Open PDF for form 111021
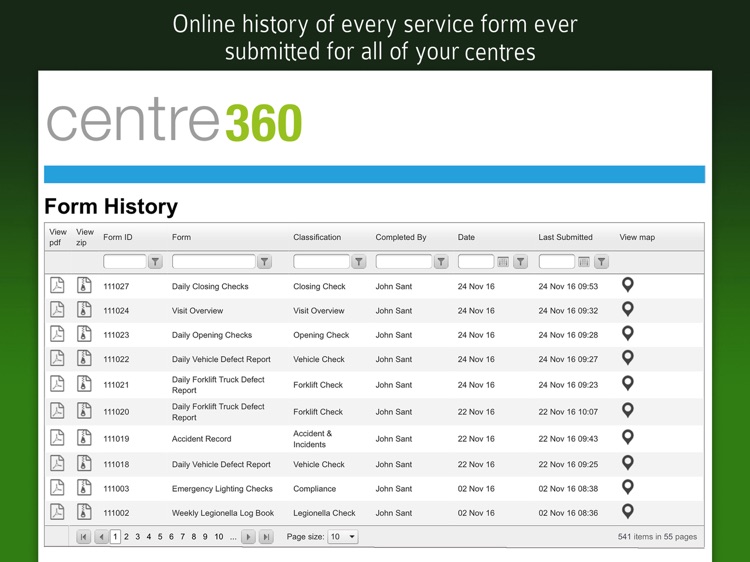Viewport: 750px width, 562px height. click(57, 384)
